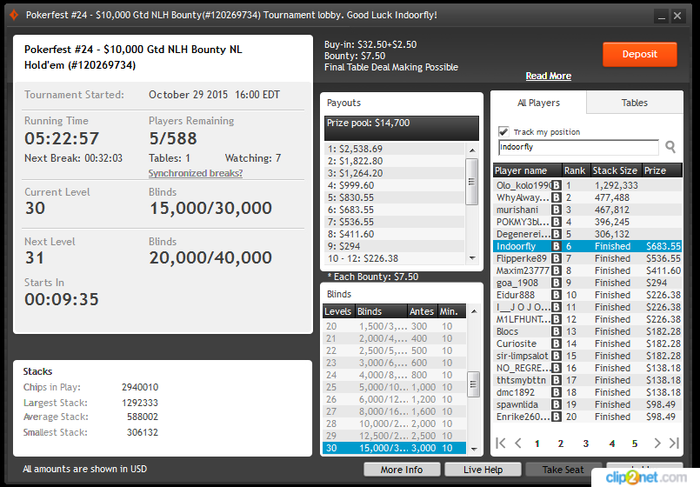
Task: Click bounty B icon beside Eidur888
Action: coord(556,295)
